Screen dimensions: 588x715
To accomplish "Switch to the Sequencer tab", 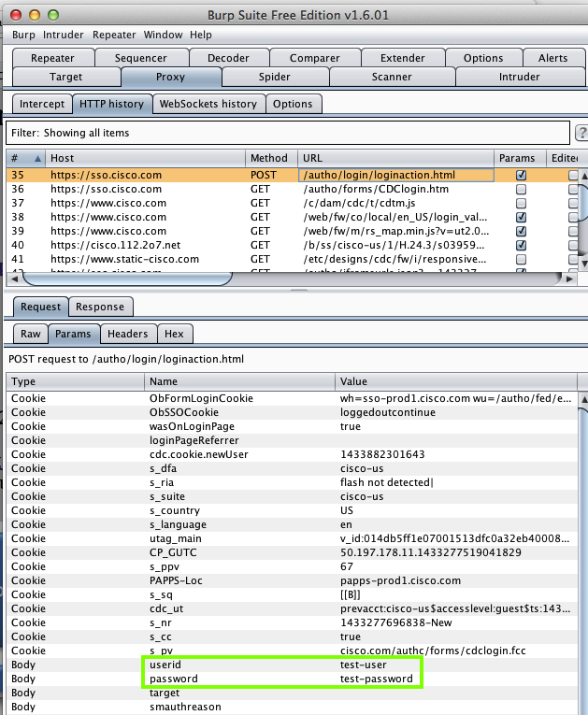I will pos(141,58).
